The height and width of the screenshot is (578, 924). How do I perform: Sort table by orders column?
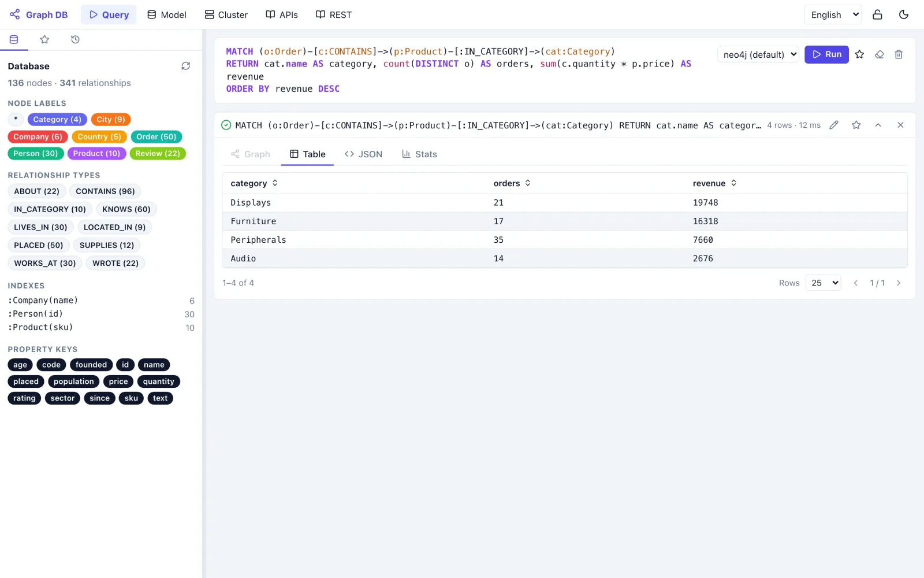click(512, 183)
